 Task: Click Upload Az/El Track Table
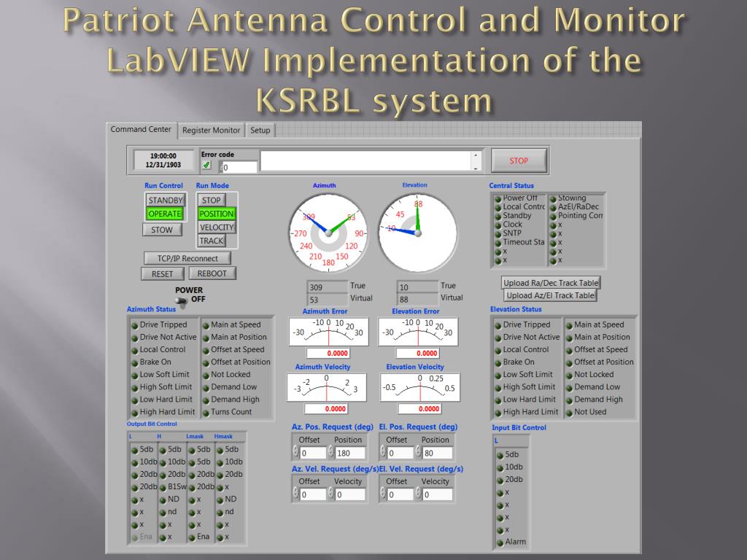(x=550, y=295)
